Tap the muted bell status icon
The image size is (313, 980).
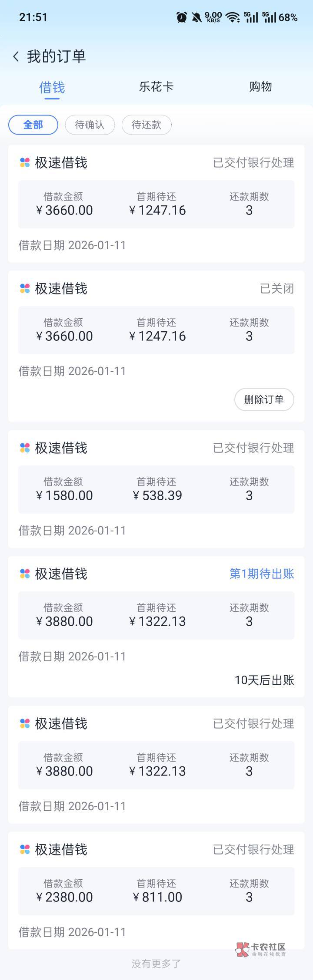(196, 17)
